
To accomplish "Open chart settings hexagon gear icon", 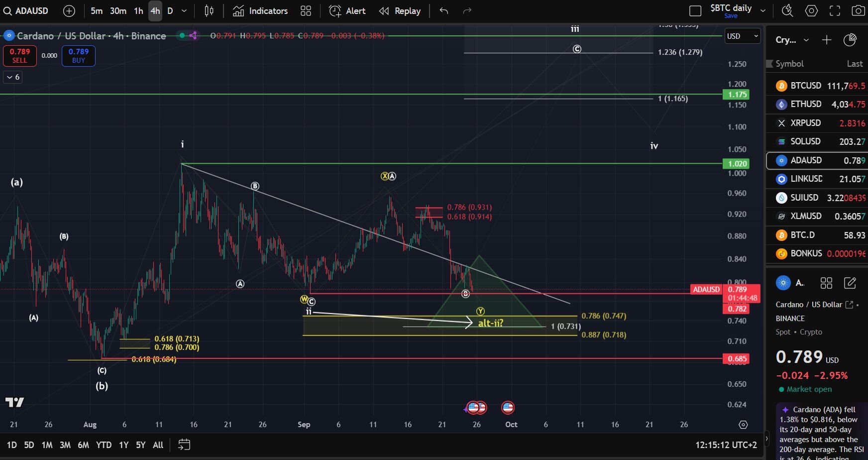I will [x=811, y=10].
